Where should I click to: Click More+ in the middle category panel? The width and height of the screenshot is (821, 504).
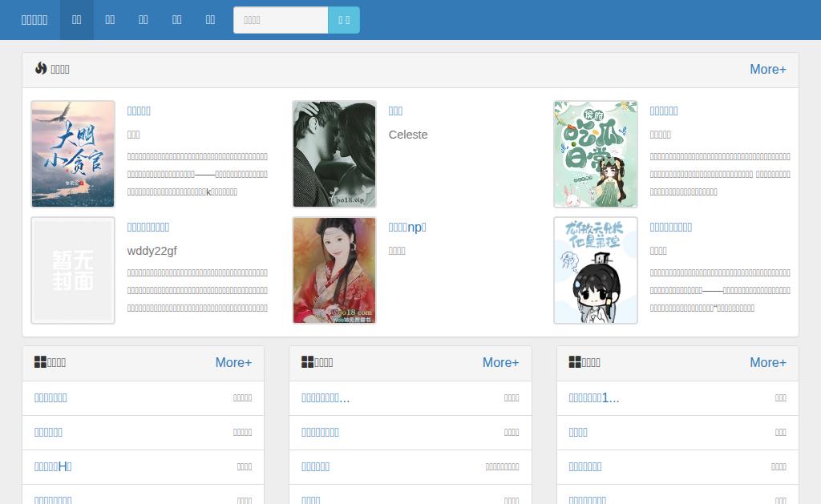tap(500, 362)
